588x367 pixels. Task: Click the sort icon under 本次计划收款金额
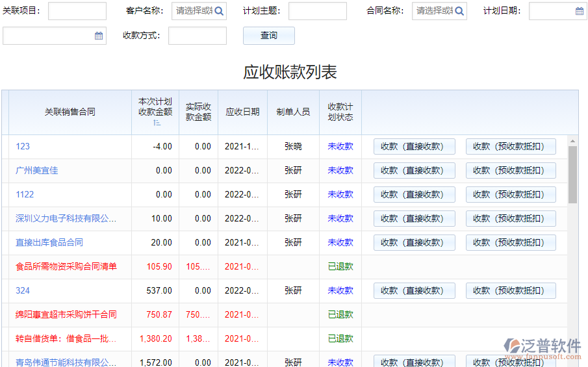point(157,123)
